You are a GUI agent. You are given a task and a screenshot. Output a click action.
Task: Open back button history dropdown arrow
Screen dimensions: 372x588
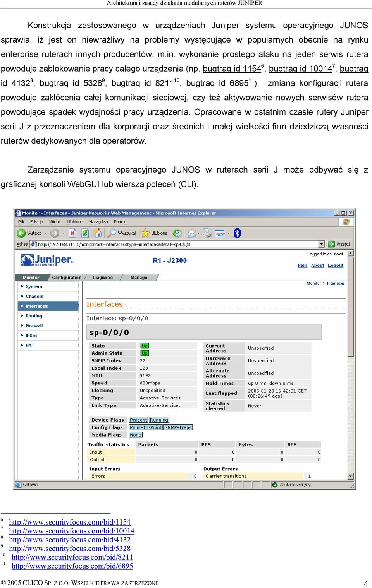point(46,233)
